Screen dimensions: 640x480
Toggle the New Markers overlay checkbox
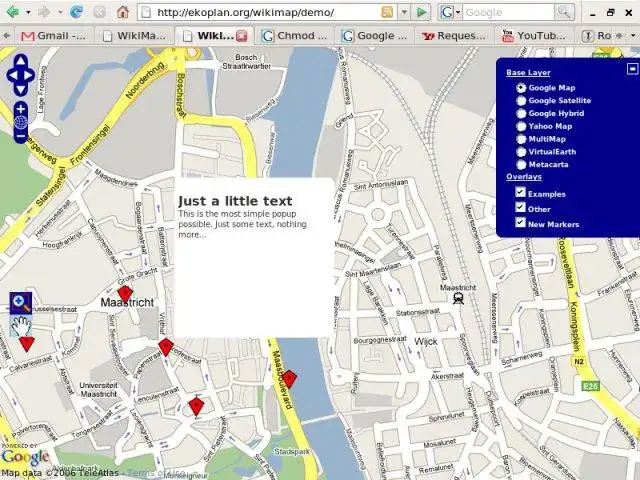pos(520,222)
